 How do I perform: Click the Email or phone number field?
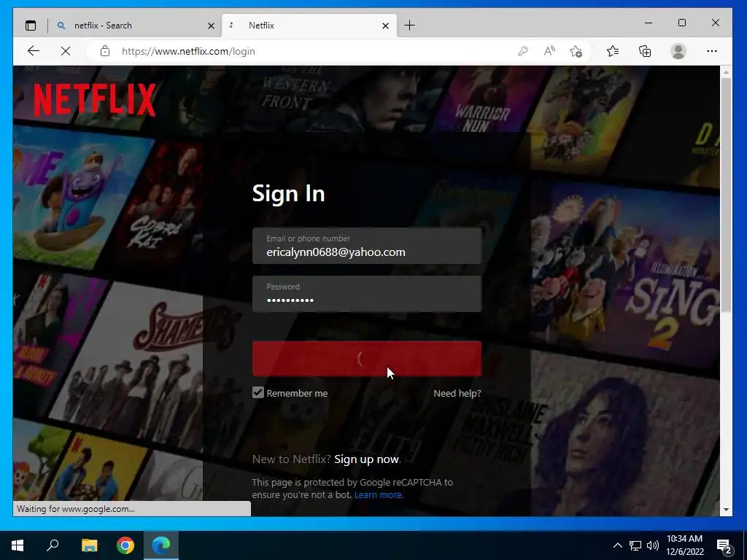click(367, 246)
